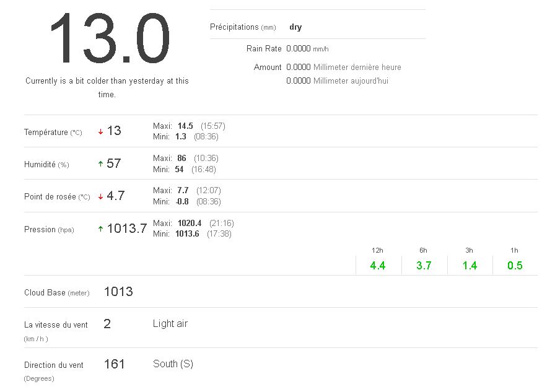Select the 12h column header

coord(377,250)
